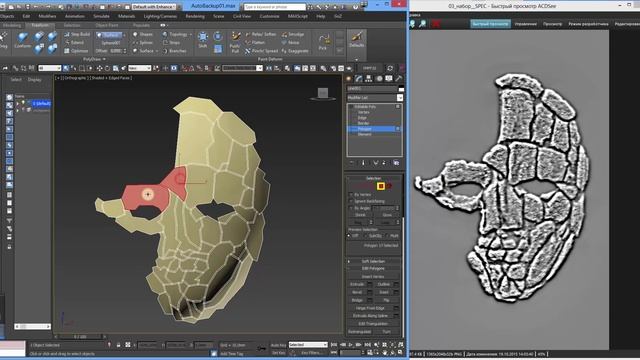Open the Bridge settings box

click(x=370, y=300)
